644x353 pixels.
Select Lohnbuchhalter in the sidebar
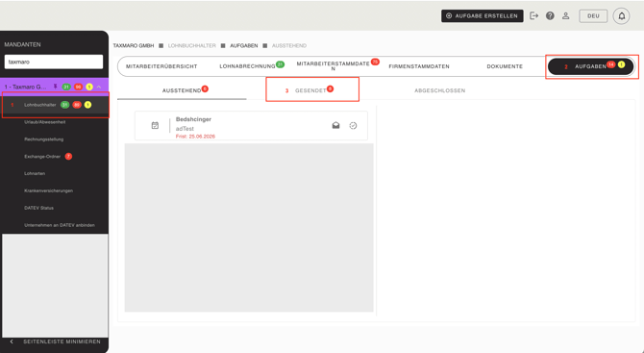click(55, 105)
